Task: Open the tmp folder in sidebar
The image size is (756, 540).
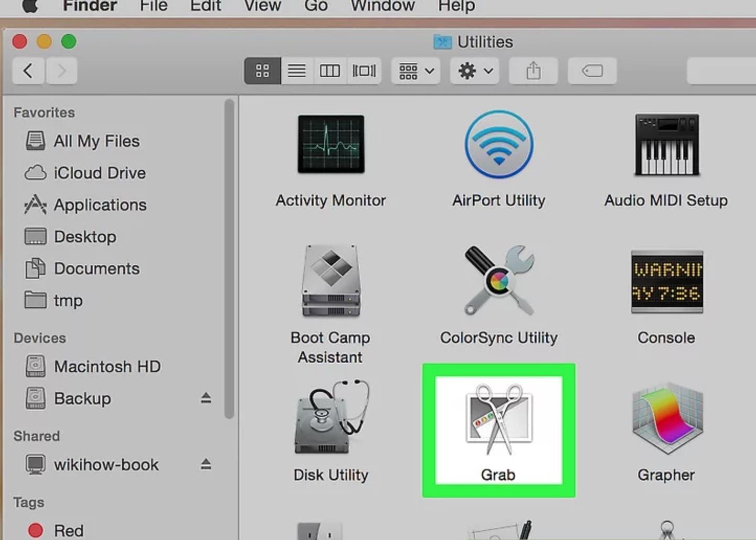Action: click(x=54, y=300)
